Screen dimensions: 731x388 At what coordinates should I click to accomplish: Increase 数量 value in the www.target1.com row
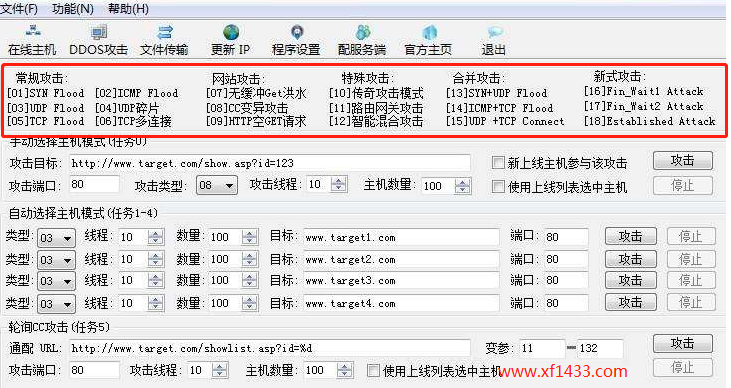249,233
